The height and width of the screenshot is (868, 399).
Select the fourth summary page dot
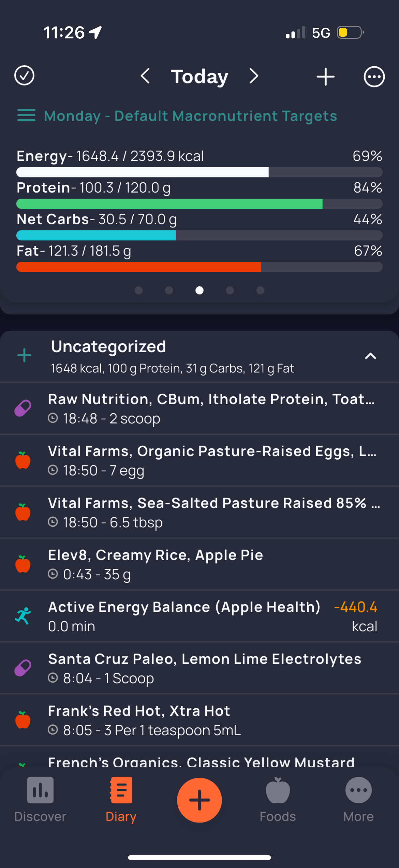230,290
